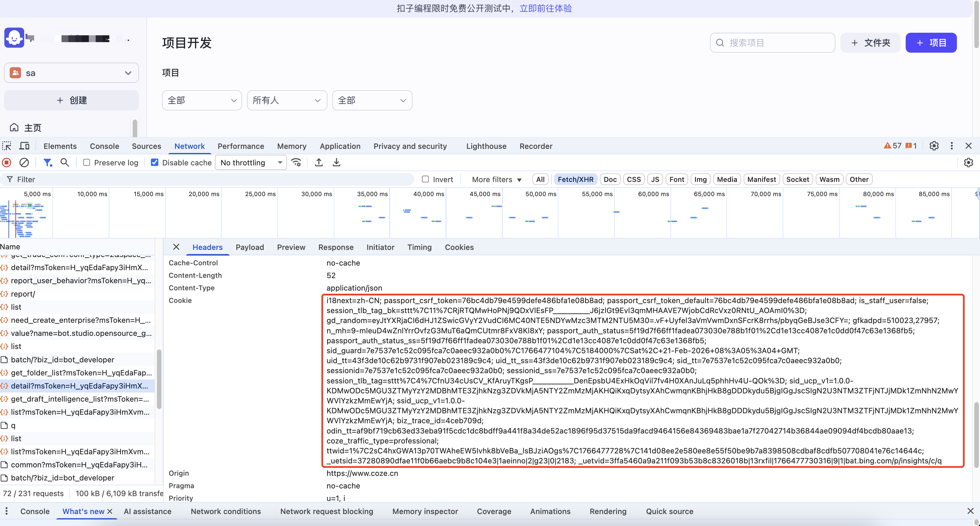Click the import HAR upload icon
Screen dimensions: 980x526
point(319,163)
